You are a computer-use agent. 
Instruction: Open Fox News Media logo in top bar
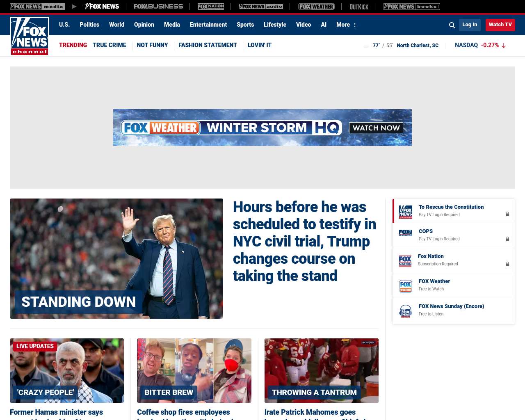(37, 7)
